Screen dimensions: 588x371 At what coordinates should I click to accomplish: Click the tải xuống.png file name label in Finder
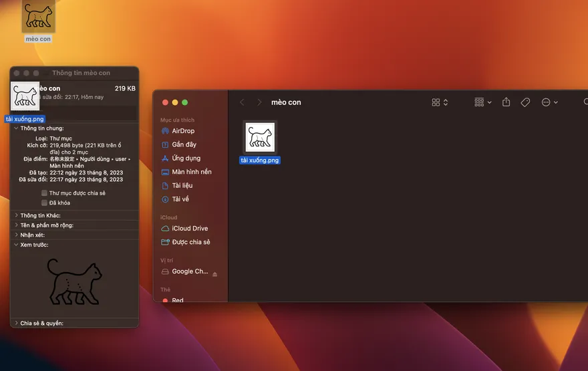coord(260,160)
